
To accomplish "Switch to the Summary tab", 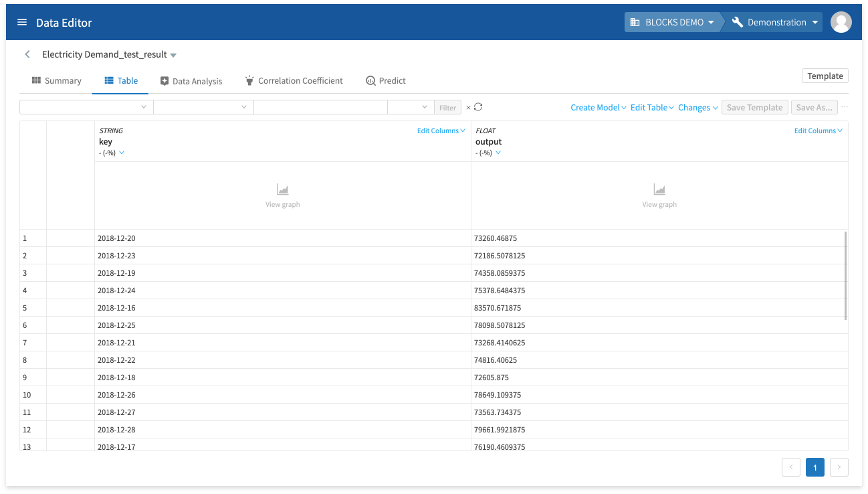I will click(57, 80).
